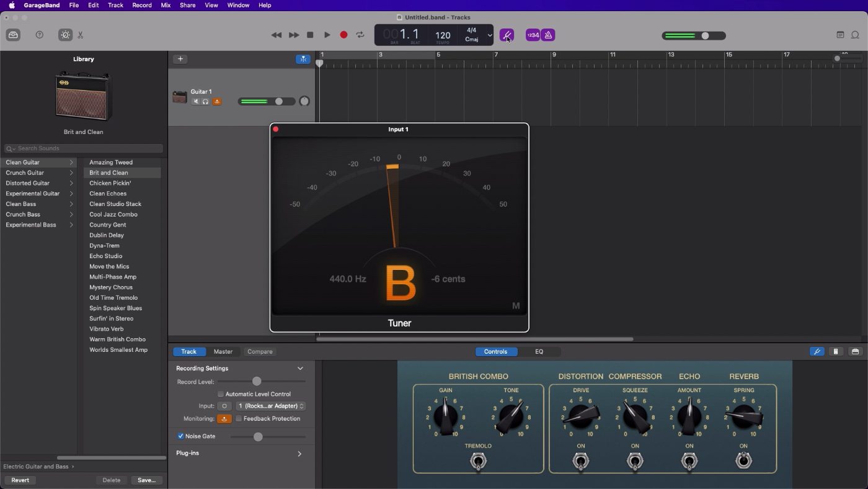Toggle the Cycle loop button
Image resolution: width=868 pixels, height=489 pixels.
(360, 35)
